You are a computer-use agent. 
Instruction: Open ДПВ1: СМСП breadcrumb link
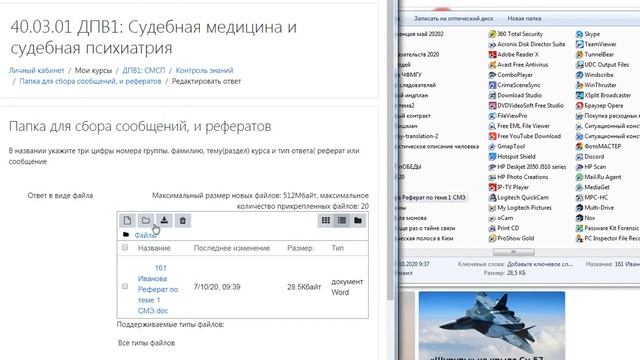[x=144, y=70]
